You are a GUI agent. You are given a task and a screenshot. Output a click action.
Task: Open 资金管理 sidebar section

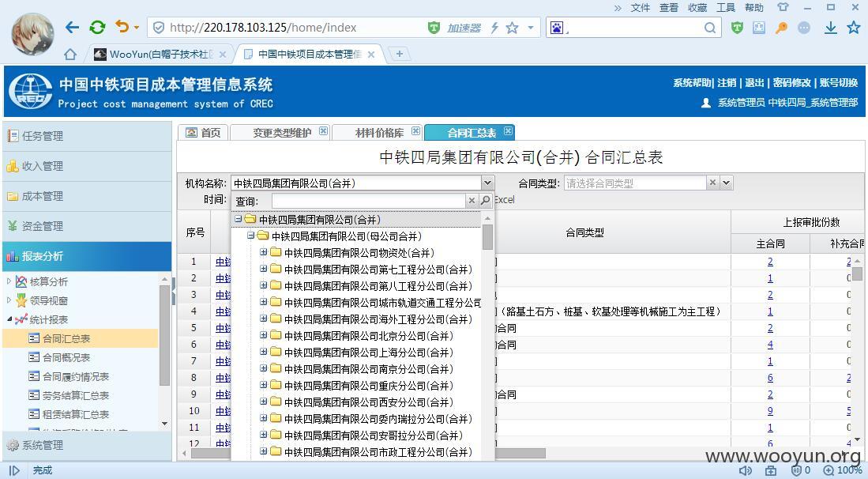pyautogui.click(x=87, y=226)
